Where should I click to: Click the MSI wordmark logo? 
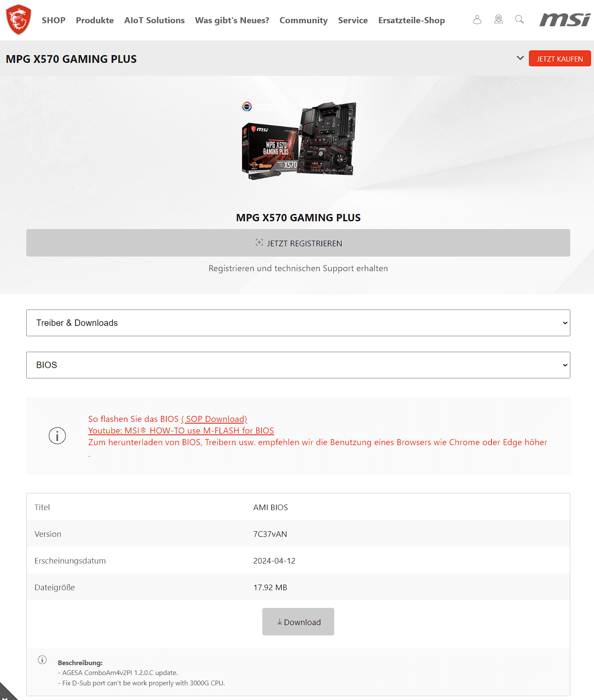565,20
